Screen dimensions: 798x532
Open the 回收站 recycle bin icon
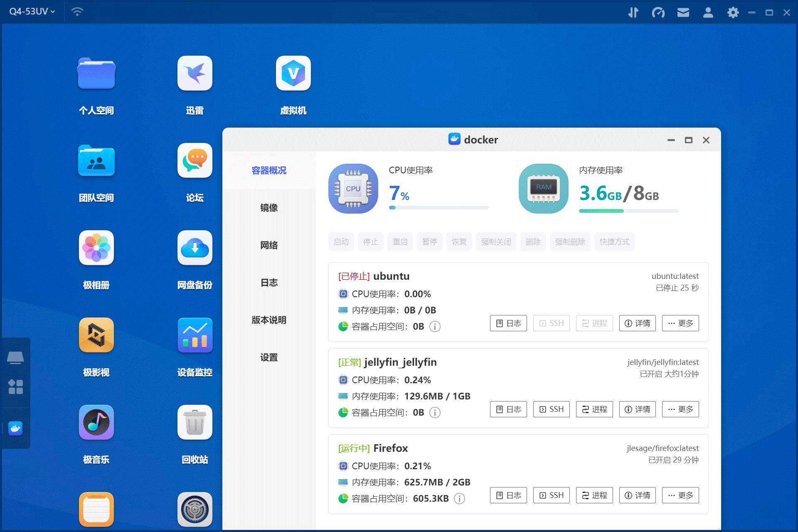[x=195, y=422]
